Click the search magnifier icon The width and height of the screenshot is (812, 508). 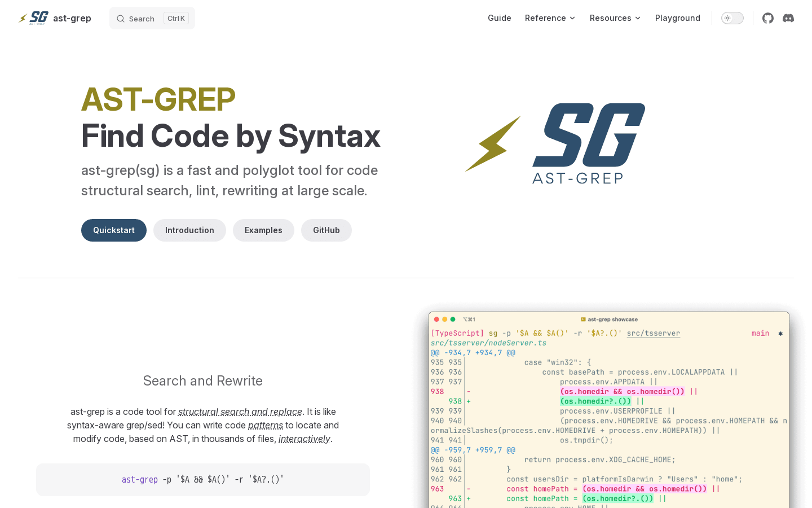pos(120,18)
